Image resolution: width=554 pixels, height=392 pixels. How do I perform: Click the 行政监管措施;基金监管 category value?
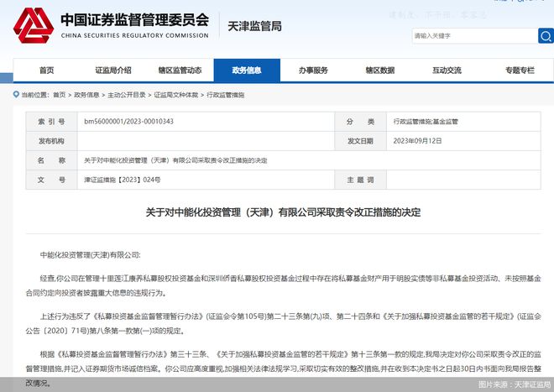426,122
